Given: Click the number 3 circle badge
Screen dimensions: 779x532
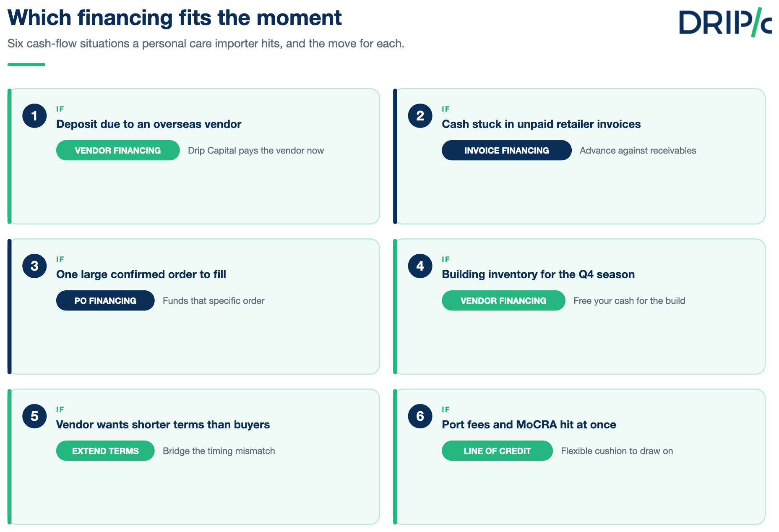Looking at the screenshot, I should coord(34,266).
